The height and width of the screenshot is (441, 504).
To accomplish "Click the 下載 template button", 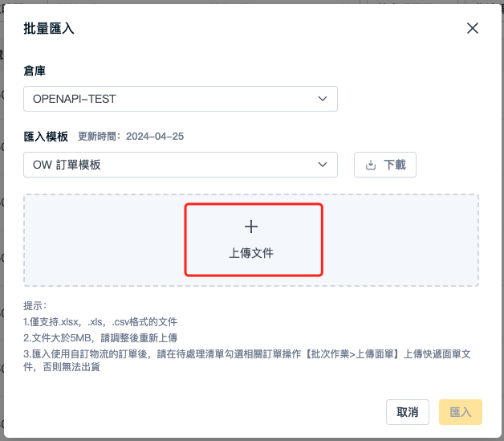I will 385,165.
